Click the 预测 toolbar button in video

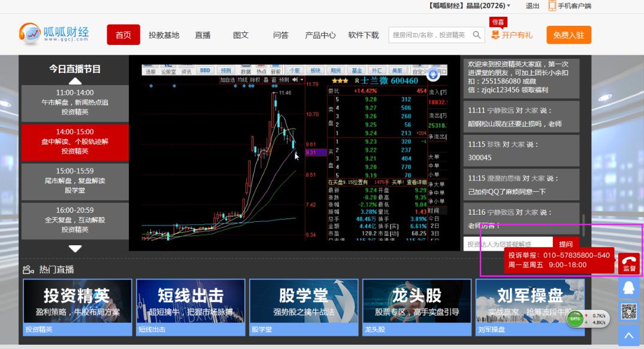pyautogui.click(x=225, y=70)
